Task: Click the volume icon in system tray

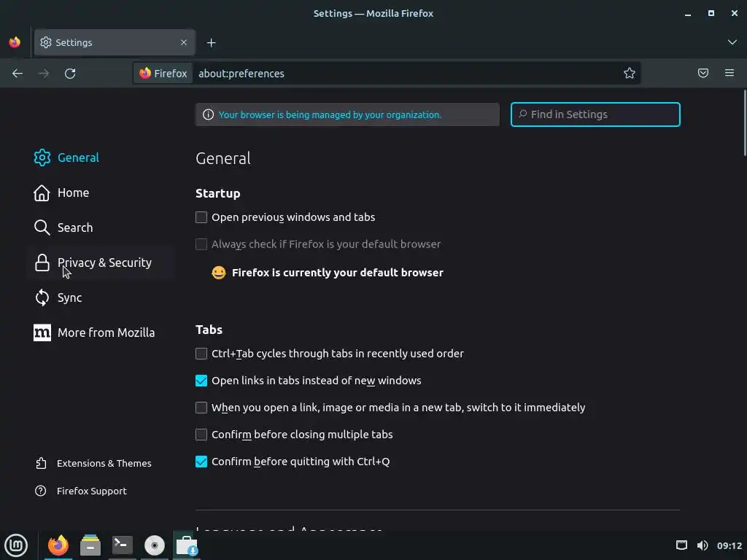Action: [703, 545]
